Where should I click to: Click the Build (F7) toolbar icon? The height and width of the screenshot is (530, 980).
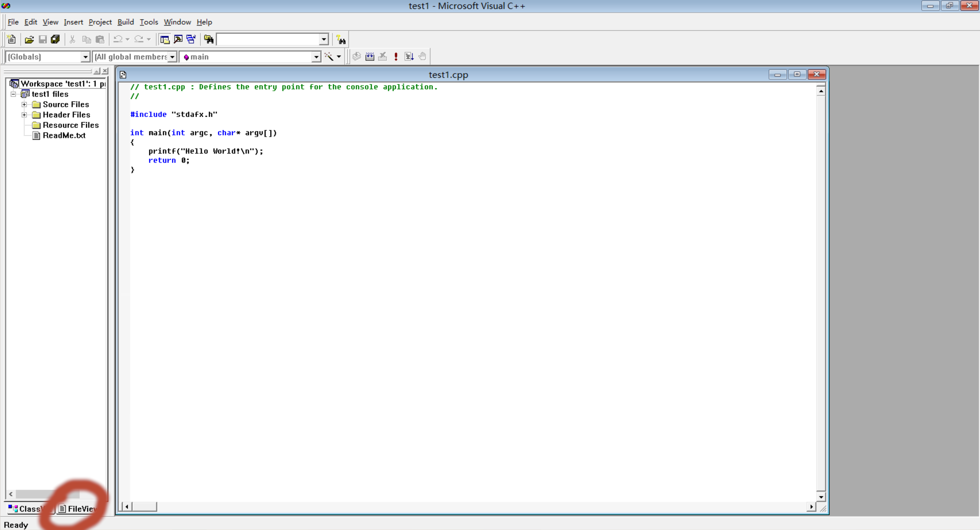[x=369, y=57]
